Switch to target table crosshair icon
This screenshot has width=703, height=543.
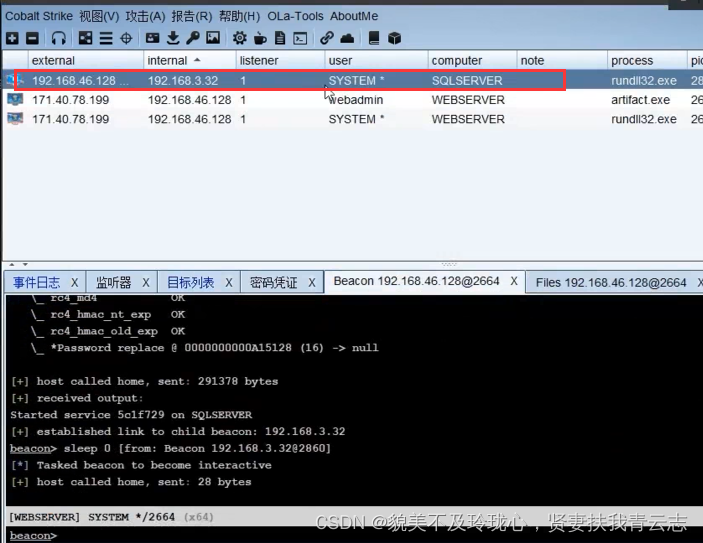click(126, 38)
